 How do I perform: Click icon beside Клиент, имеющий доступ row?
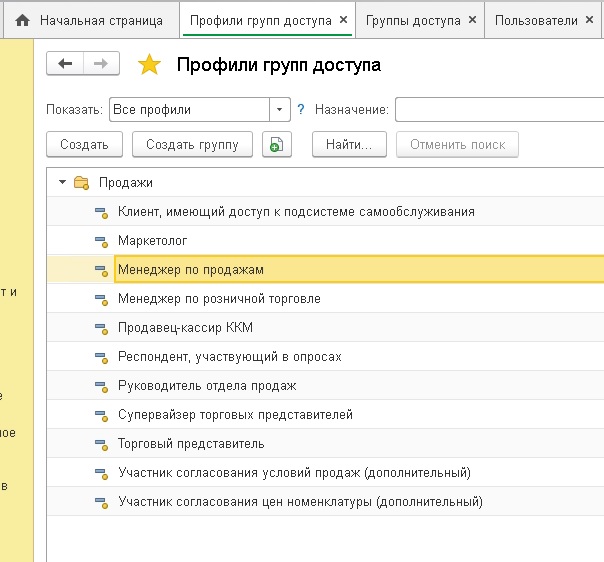coord(101,212)
